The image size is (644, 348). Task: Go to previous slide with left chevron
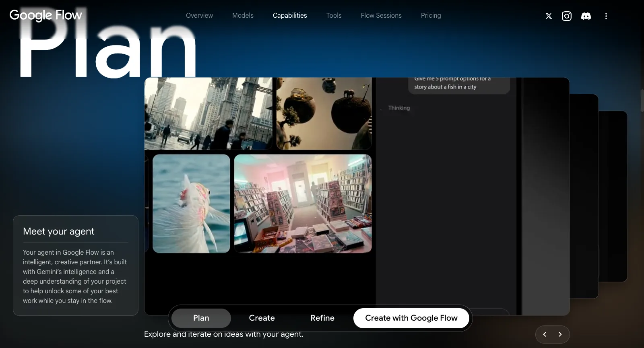(x=545, y=334)
